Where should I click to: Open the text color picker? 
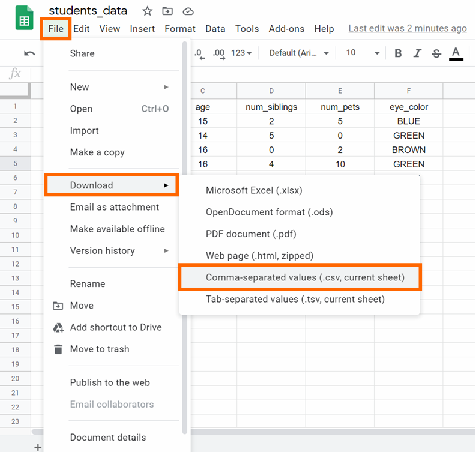(x=456, y=54)
